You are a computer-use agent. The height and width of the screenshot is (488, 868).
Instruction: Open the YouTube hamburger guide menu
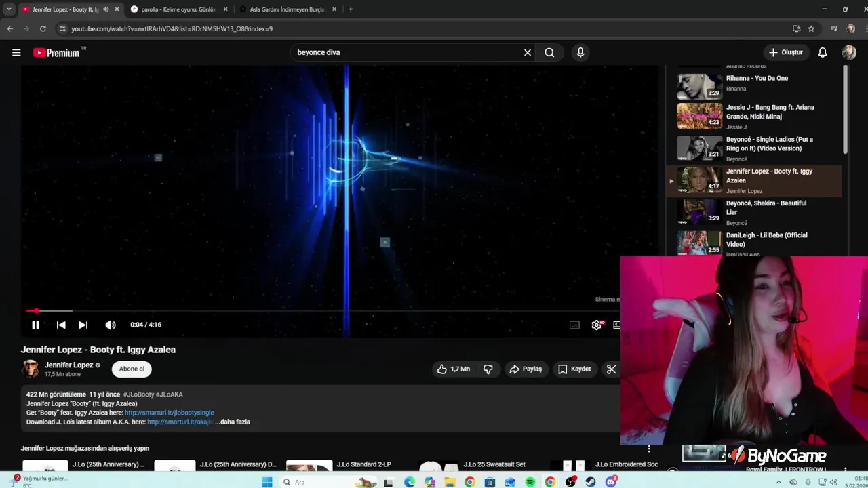tap(16, 52)
